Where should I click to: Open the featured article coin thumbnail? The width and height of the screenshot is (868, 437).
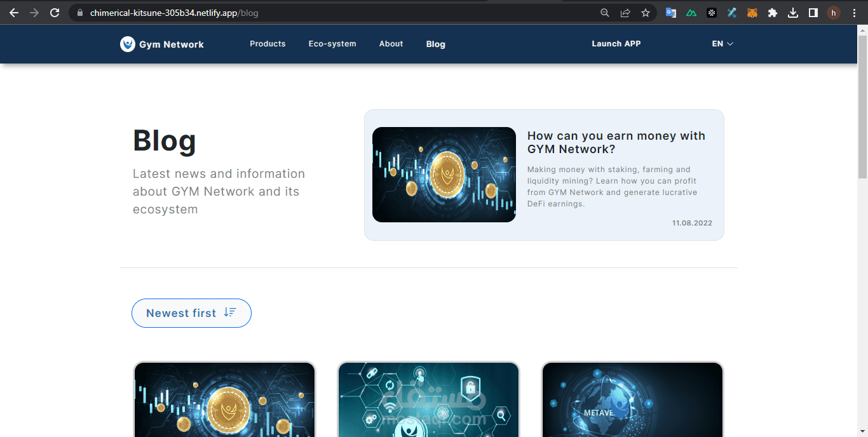(x=444, y=175)
